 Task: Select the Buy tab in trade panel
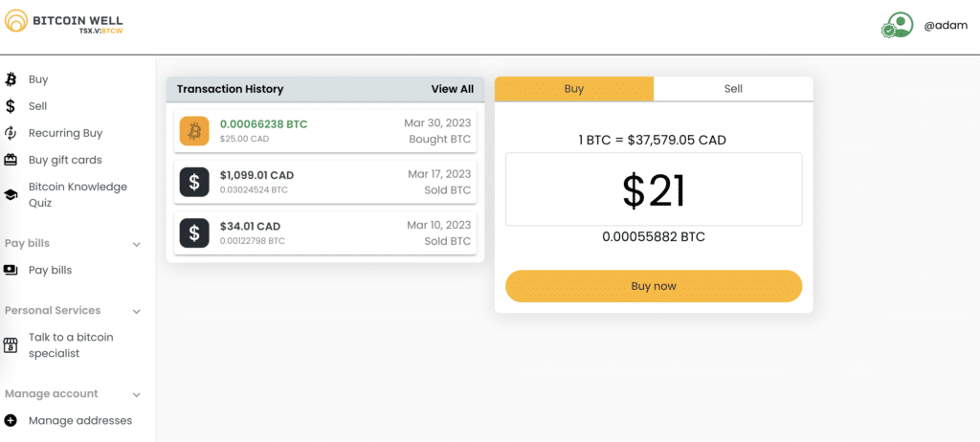tap(574, 89)
